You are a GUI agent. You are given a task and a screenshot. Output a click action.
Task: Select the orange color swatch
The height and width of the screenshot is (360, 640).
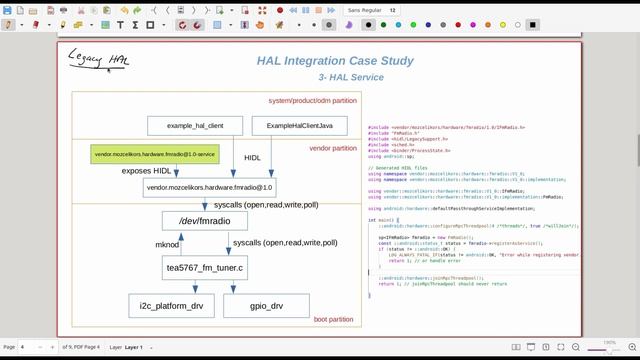(x=488, y=25)
